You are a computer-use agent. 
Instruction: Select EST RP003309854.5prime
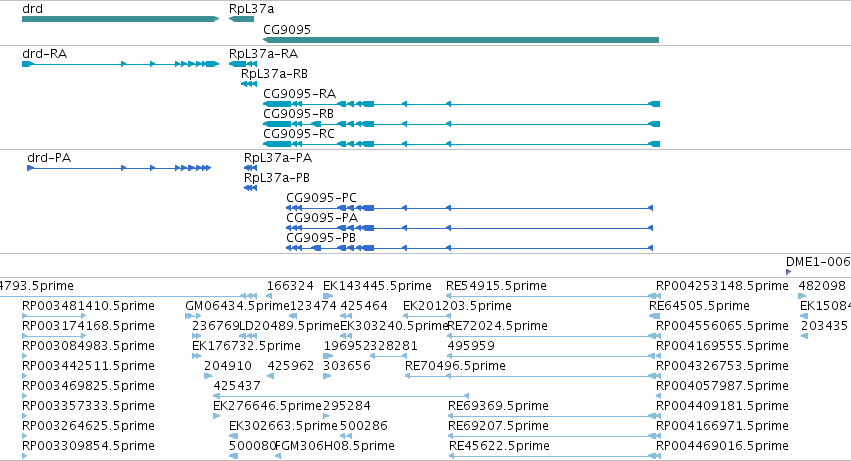pyautogui.click(x=88, y=446)
